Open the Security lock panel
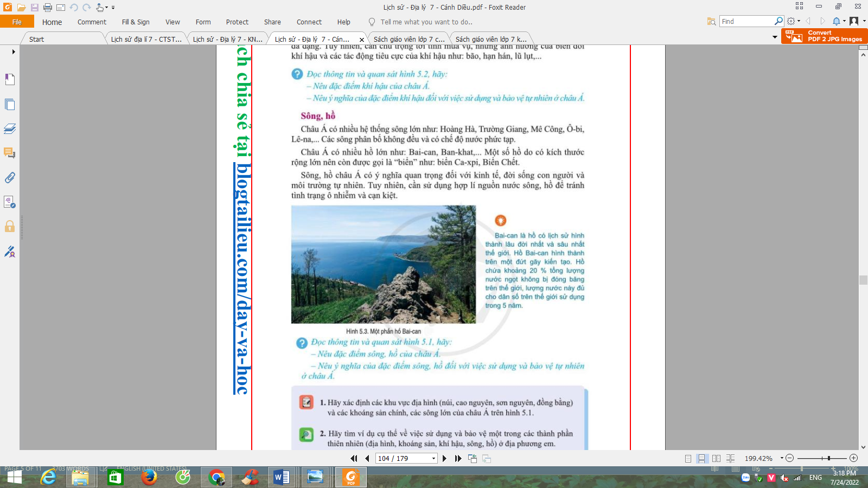868x488 pixels. tap(9, 227)
